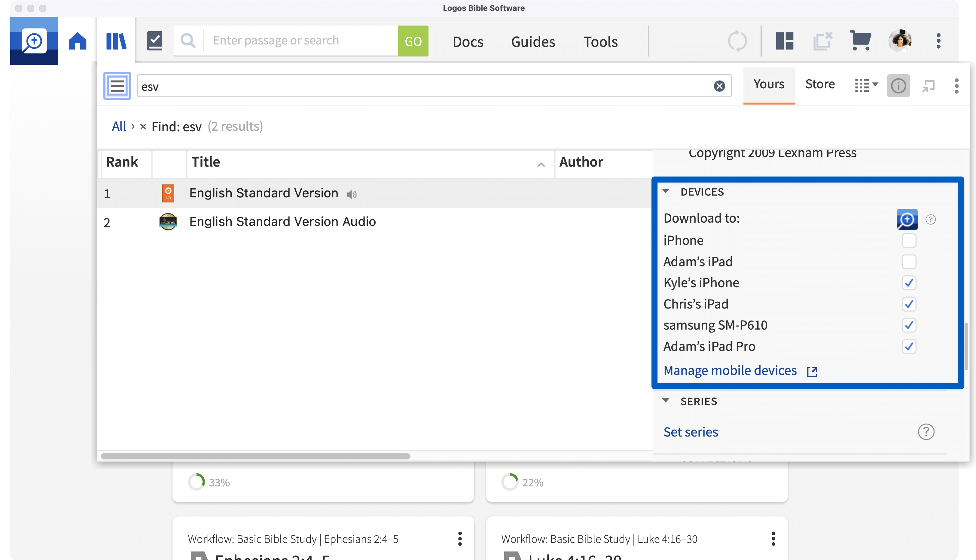Image resolution: width=976 pixels, height=560 pixels.
Task: Enable download to Adam's iPad
Action: 909,262
